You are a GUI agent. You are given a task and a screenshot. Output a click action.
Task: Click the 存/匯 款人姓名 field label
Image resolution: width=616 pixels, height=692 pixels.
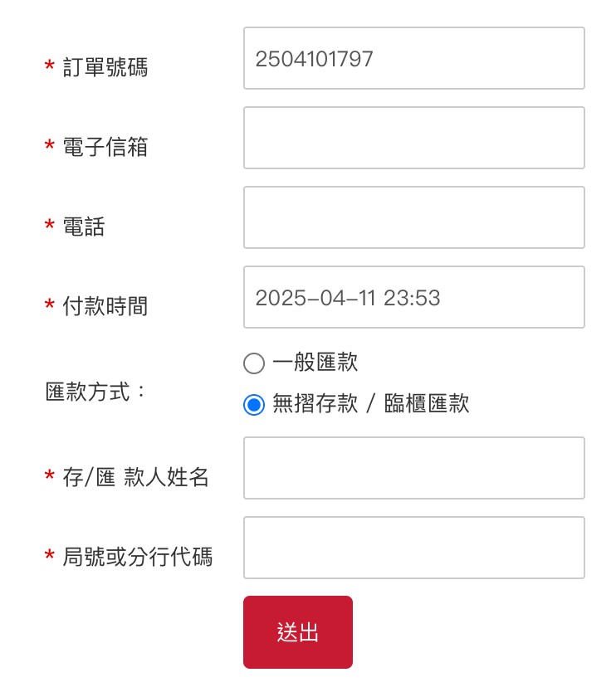point(135,477)
